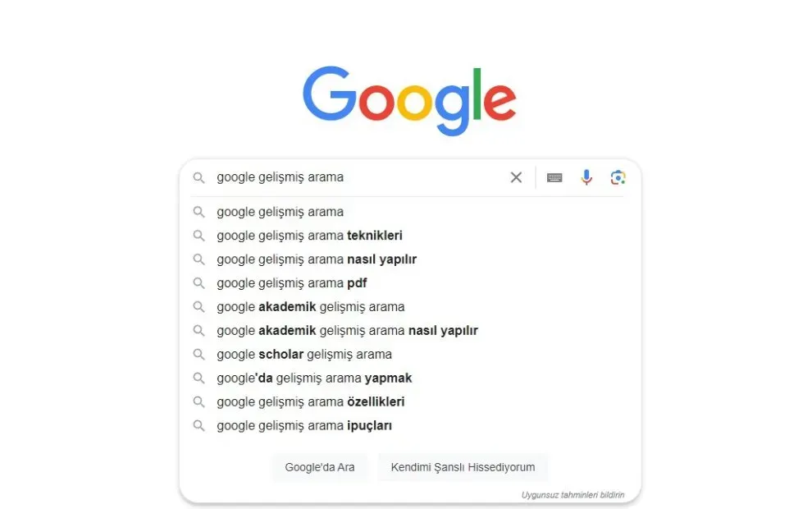The height and width of the screenshot is (509, 812).
Task: Pick the 'google'da gelişmiş arama yapmak' suggestion
Action: coord(314,378)
